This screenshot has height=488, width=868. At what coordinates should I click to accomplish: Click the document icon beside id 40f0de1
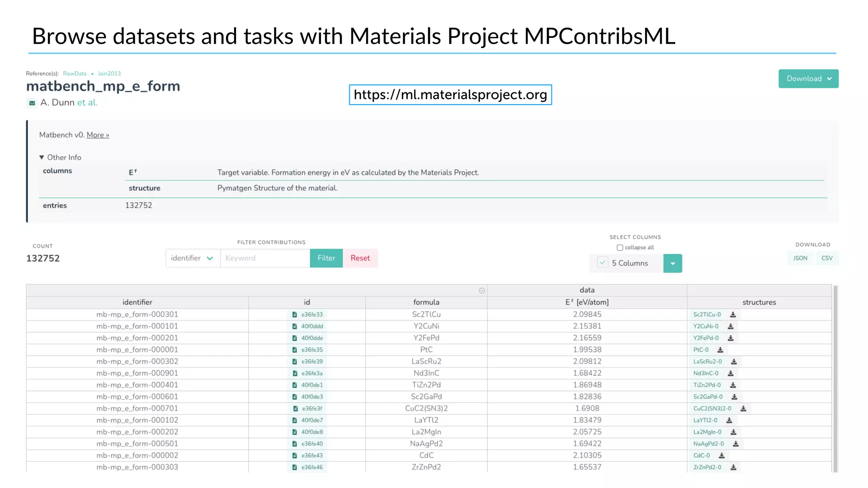pos(295,385)
